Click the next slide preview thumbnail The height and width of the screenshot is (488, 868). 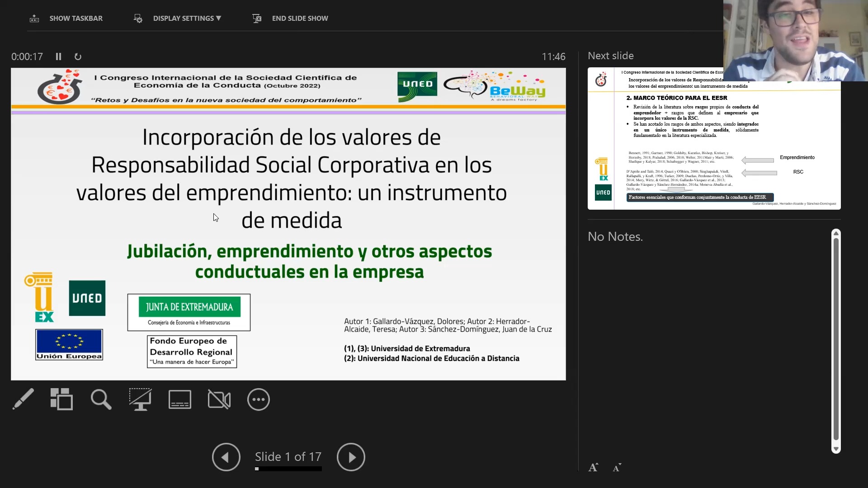tap(713, 145)
